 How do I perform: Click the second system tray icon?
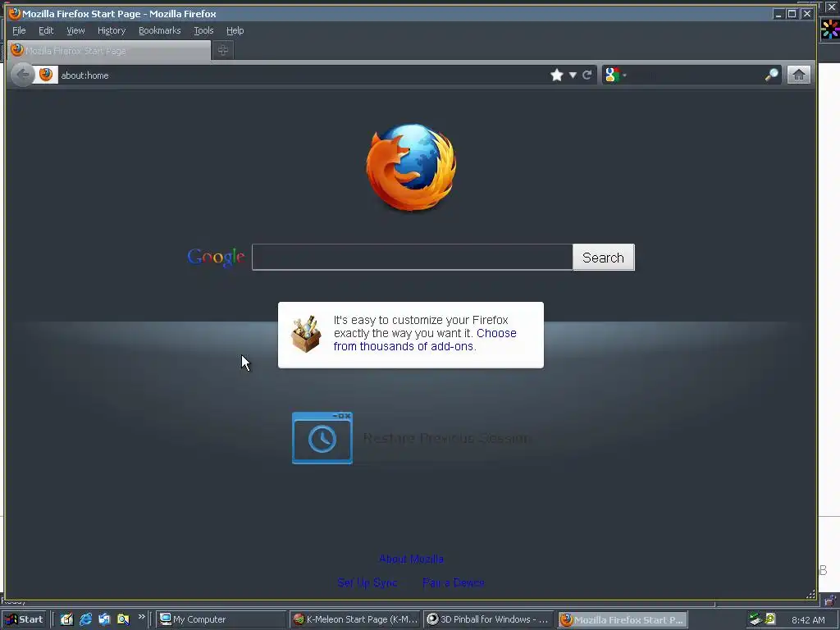point(770,619)
